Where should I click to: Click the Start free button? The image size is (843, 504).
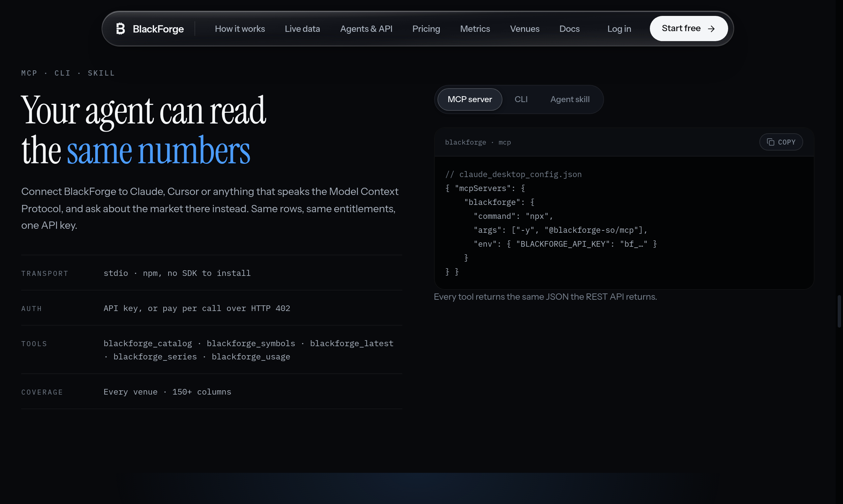689,29
